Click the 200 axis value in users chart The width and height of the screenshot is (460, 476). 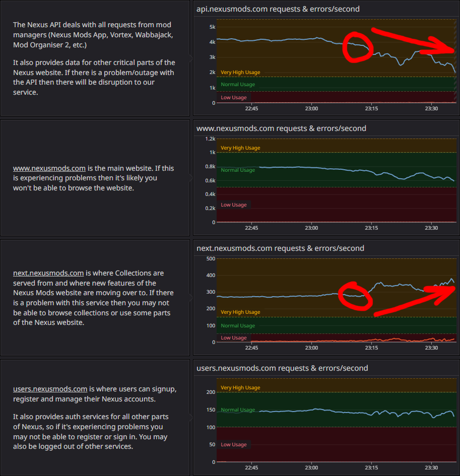(x=211, y=392)
